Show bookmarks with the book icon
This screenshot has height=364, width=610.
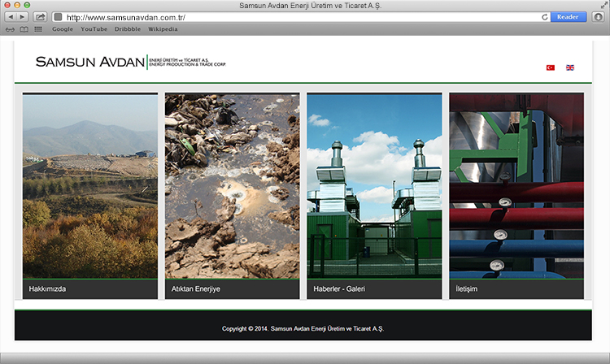pos(24,29)
